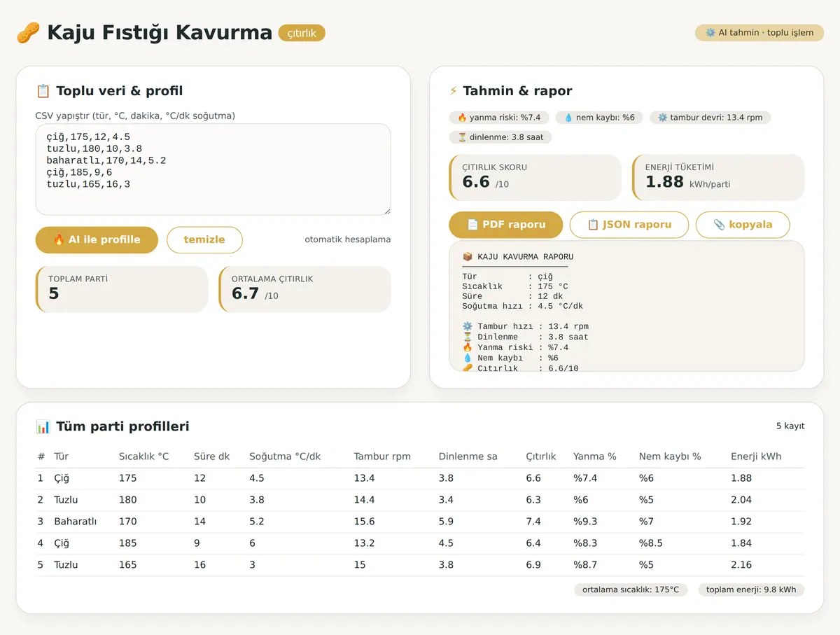Click the toplam enerji: 9.8 kWh summary chip
The width and height of the screenshot is (840, 635).
tap(751, 589)
